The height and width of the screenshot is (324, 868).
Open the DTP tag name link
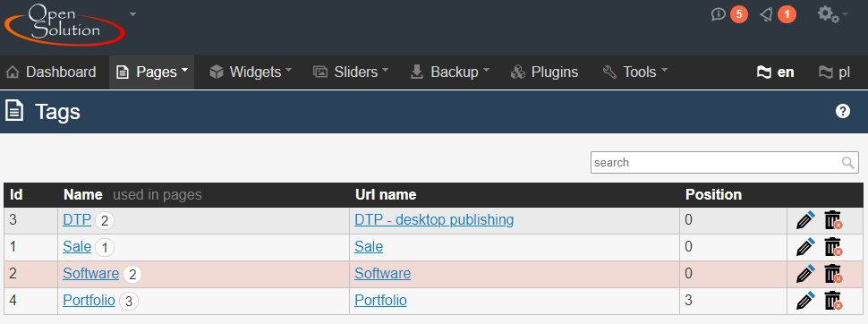pyautogui.click(x=77, y=220)
